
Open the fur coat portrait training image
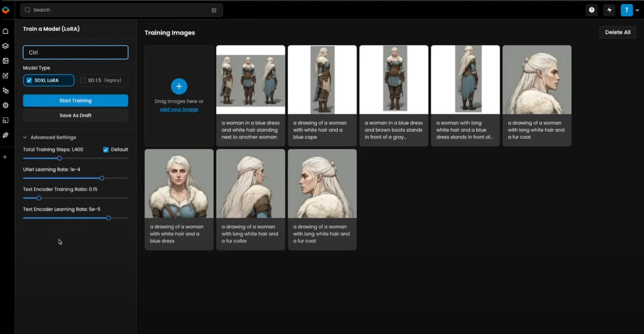(x=537, y=79)
